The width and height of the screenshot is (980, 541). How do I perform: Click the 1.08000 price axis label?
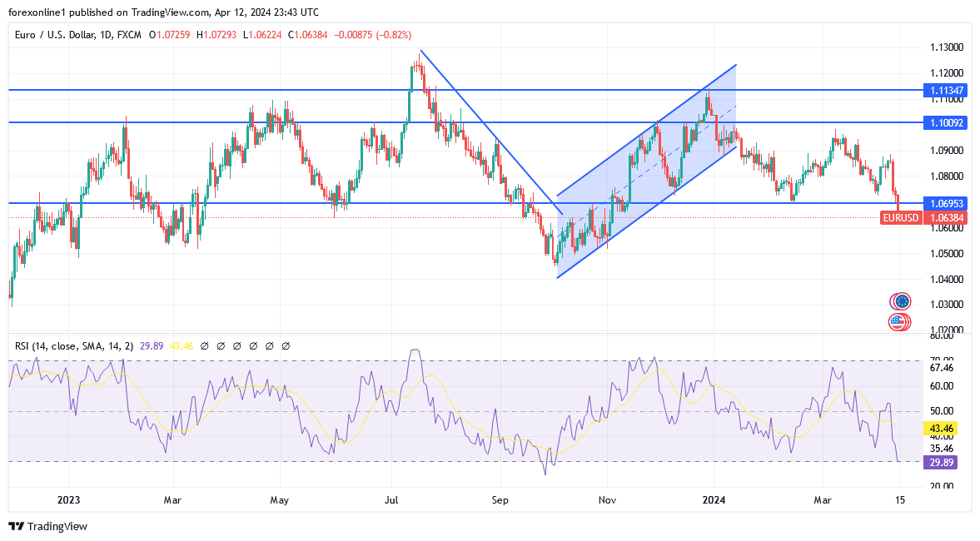[946, 176]
